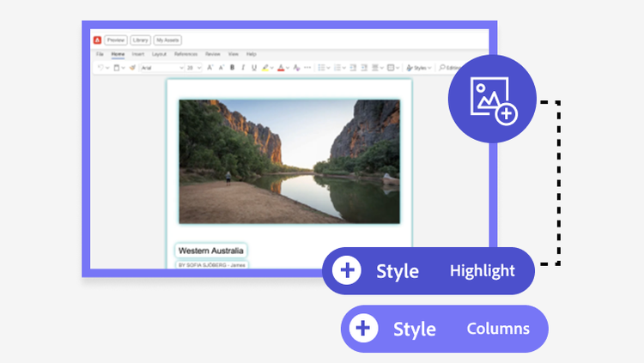
Task: Click the Undo arrow icon
Action: click(100, 67)
